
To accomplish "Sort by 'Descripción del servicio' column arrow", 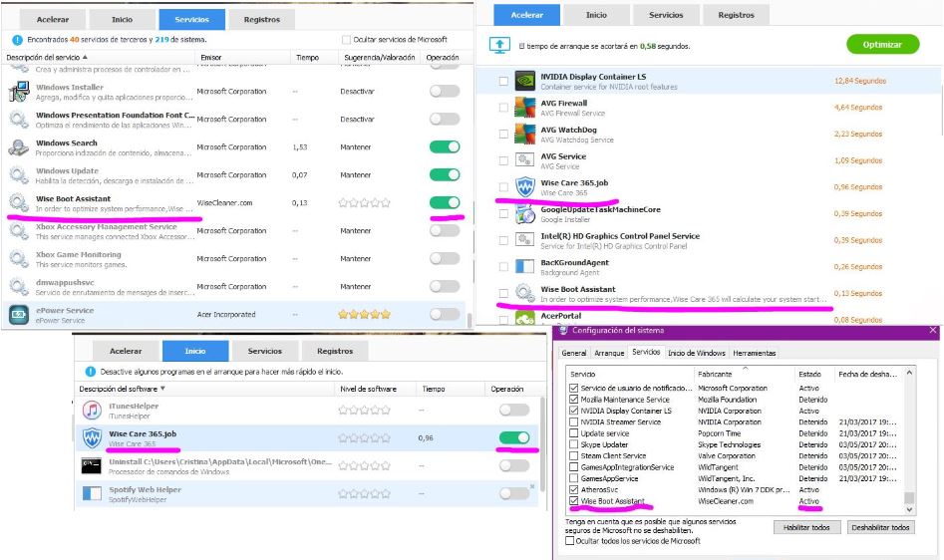I will (x=85, y=57).
